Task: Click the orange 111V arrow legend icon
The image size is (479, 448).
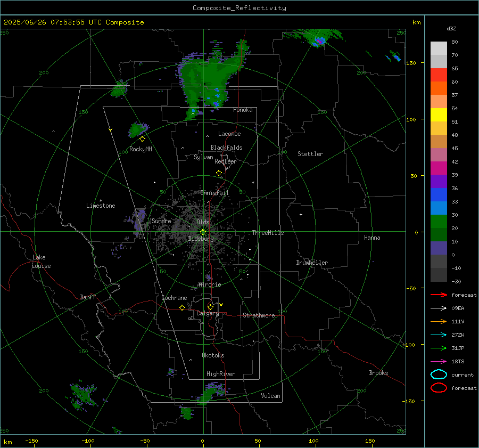Action: point(439,321)
